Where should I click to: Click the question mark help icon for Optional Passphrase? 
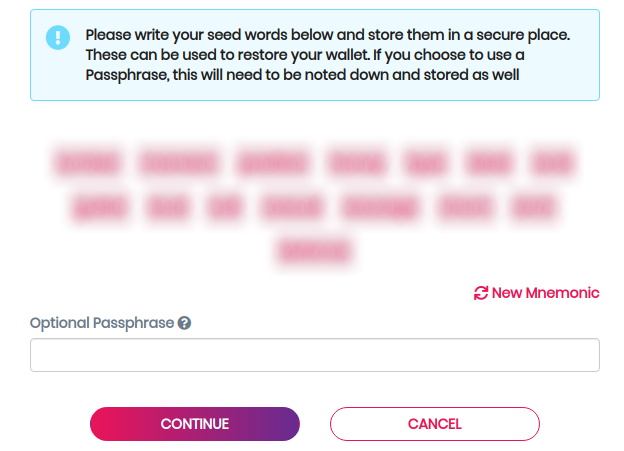pos(184,323)
